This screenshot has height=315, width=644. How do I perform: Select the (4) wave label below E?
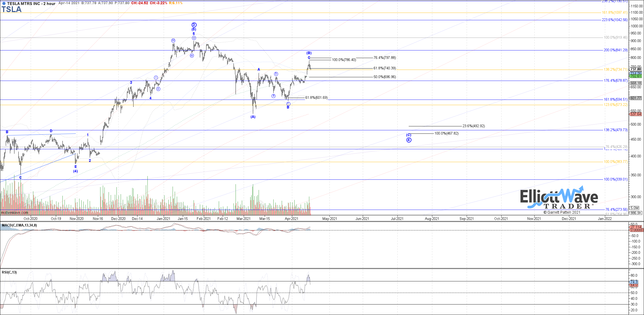click(x=76, y=171)
